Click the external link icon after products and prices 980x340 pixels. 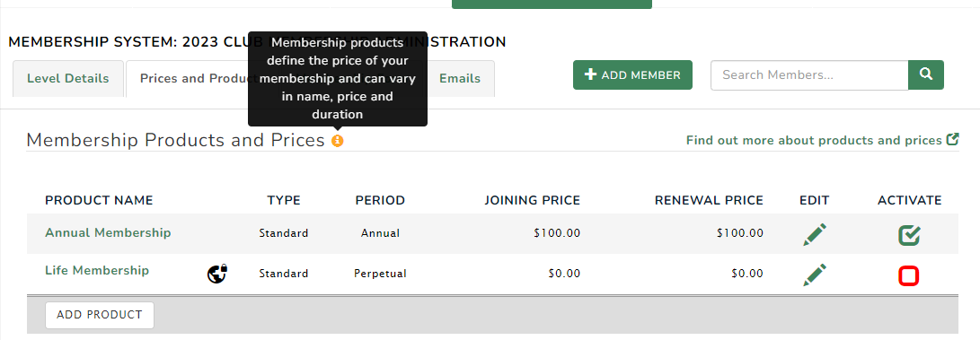pyautogui.click(x=952, y=139)
